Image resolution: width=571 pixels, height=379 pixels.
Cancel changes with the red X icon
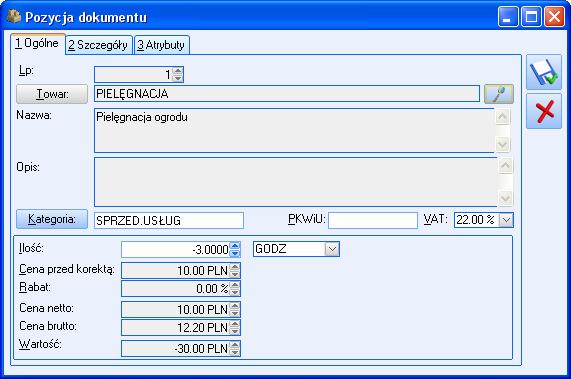tap(544, 111)
